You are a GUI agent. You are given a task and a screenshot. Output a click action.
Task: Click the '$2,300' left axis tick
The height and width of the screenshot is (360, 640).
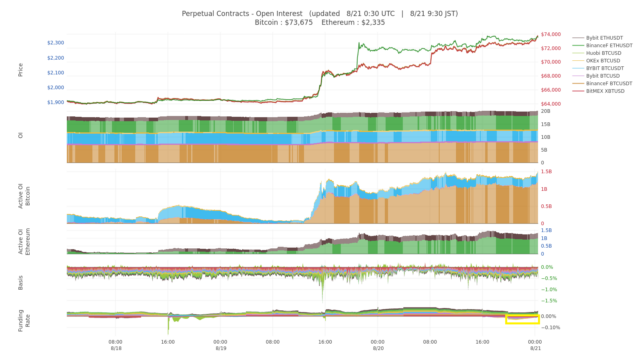(56, 43)
